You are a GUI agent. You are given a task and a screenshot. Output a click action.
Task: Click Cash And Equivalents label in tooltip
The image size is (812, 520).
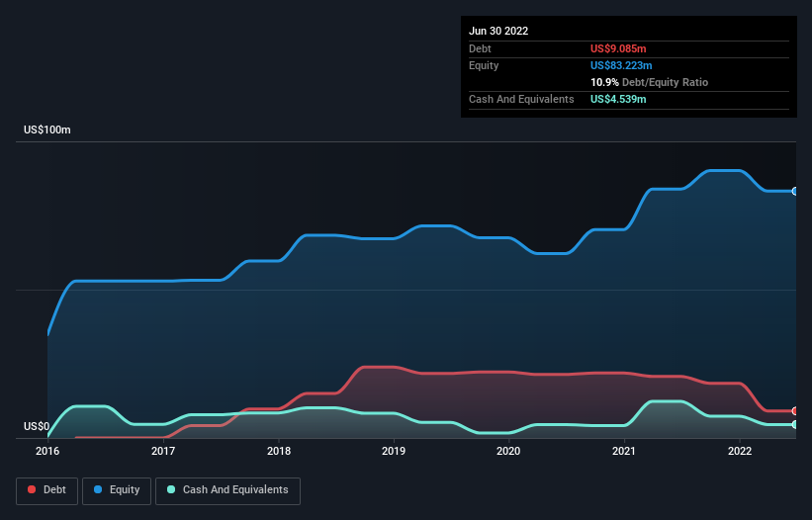coord(521,99)
